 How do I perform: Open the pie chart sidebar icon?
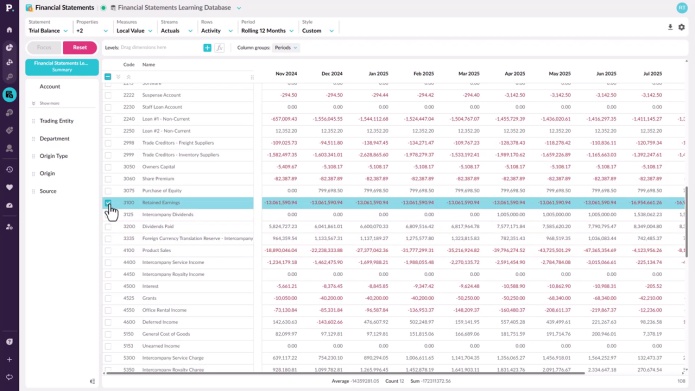coord(9,47)
